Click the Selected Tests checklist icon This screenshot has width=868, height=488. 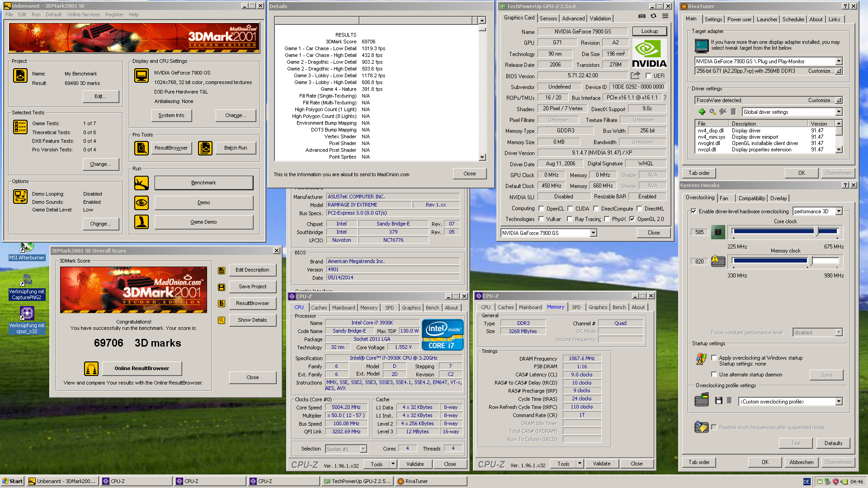tap(20, 127)
